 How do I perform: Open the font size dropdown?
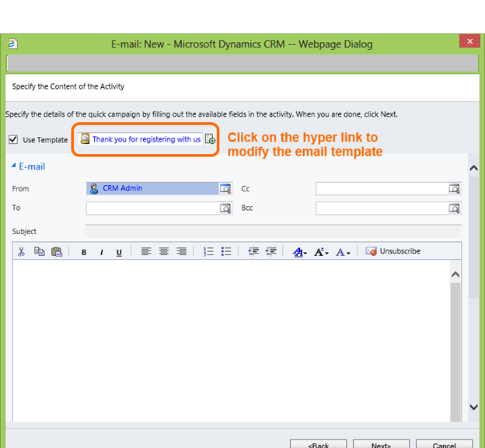[x=322, y=252]
